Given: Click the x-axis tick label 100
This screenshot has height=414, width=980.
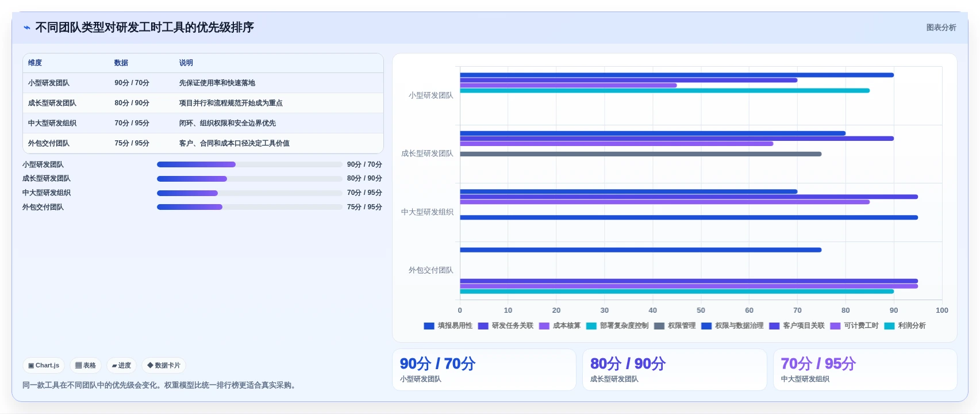Looking at the screenshot, I should [941, 310].
